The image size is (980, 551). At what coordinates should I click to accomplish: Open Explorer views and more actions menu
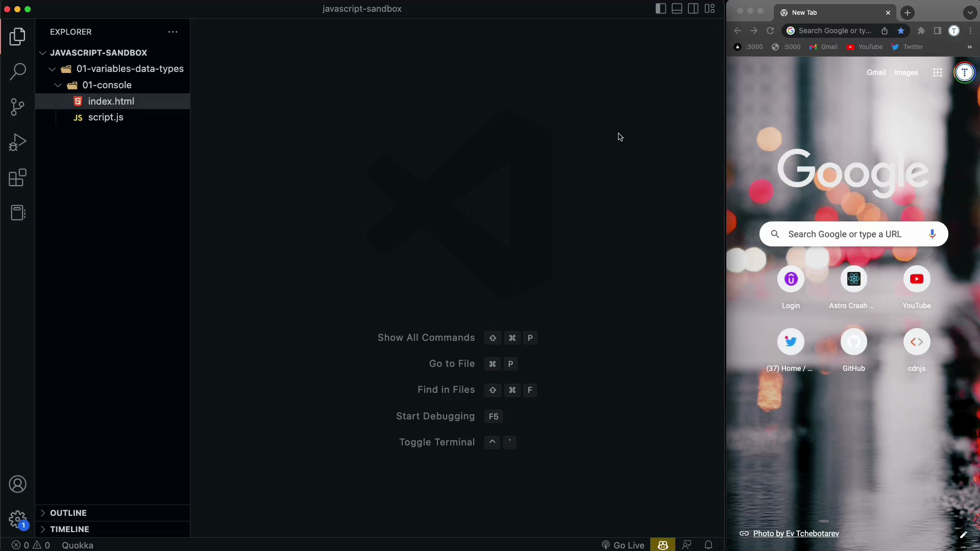click(x=173, y=32)
